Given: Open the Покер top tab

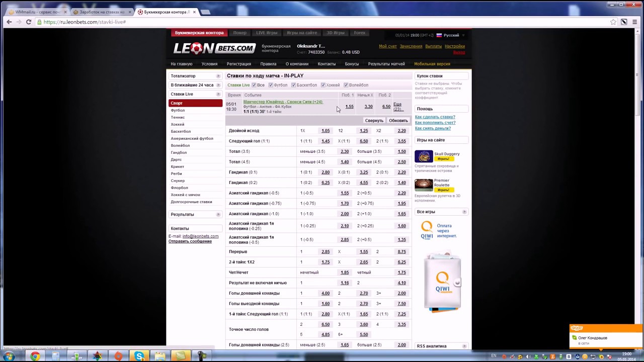Looking at the screenshot, I should pos(240,33).
